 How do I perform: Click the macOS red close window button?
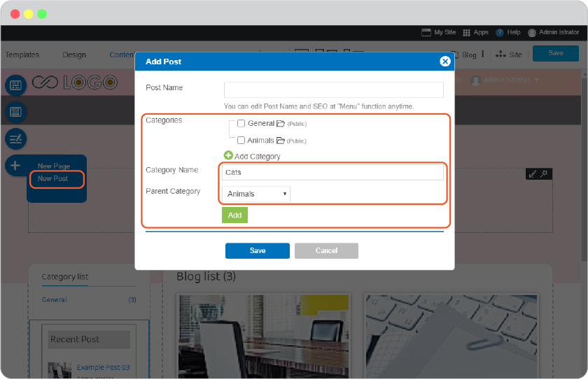15,14
